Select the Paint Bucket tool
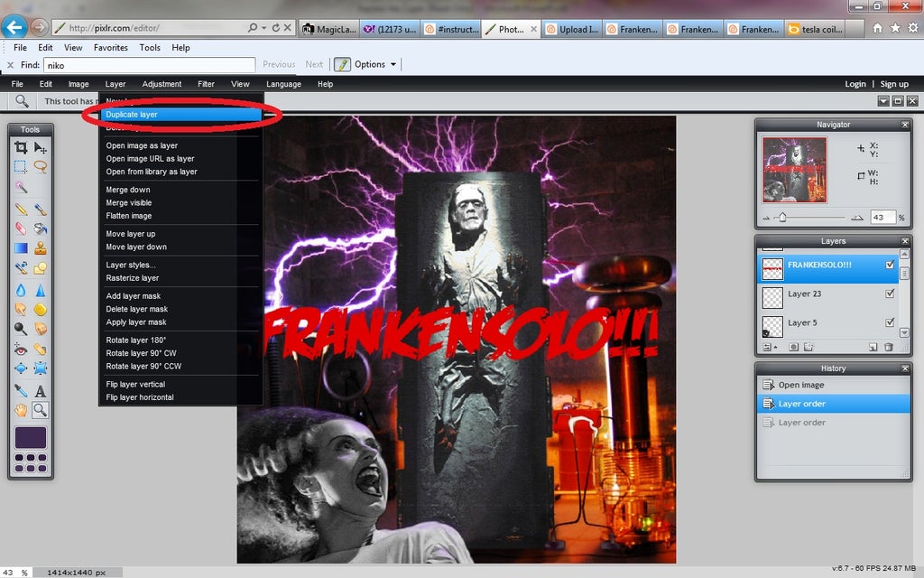The height and width of the screenshot is (578, 924). (x=40, y=228)
